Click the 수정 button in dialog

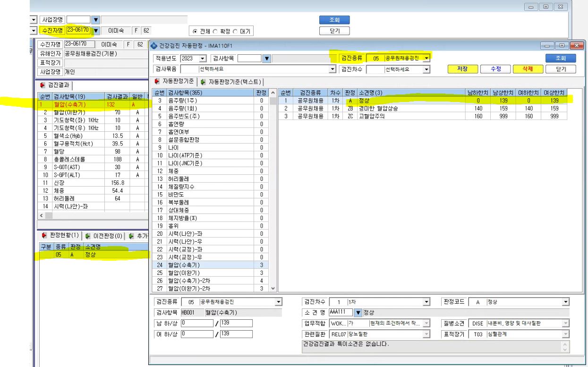[495, 69]
